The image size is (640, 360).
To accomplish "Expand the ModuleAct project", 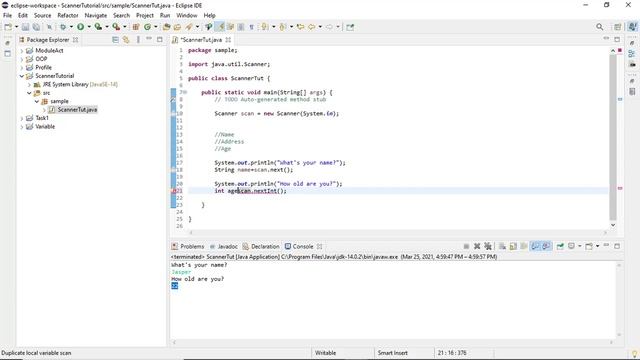I will (x=22, y=51).
